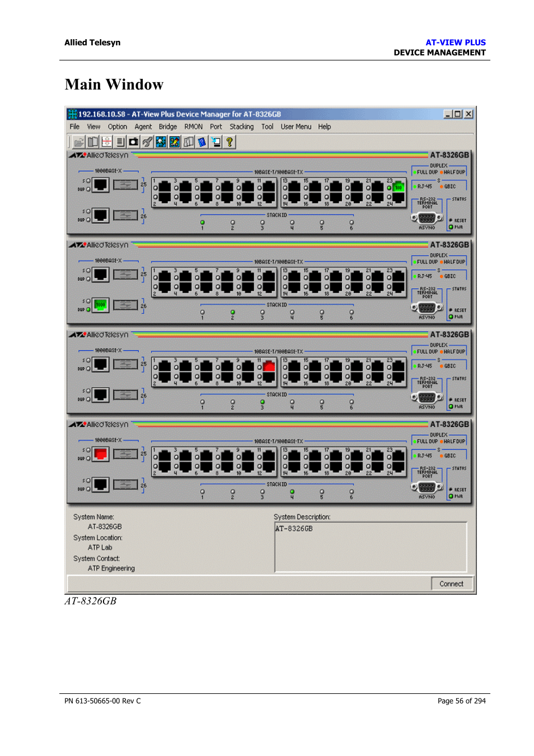
Task: Click the yellow question mark help icon
Action: point(229,142)
